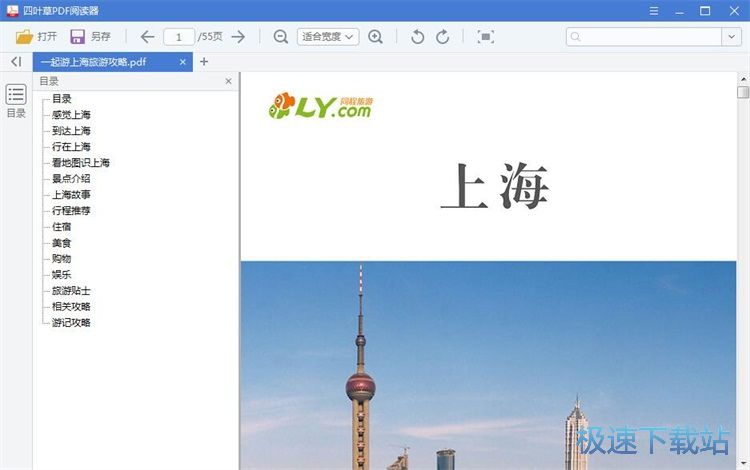750x470 pixels.
Task: Open the 适合宽度 zoom dropdown
Action: coord(328,37)
